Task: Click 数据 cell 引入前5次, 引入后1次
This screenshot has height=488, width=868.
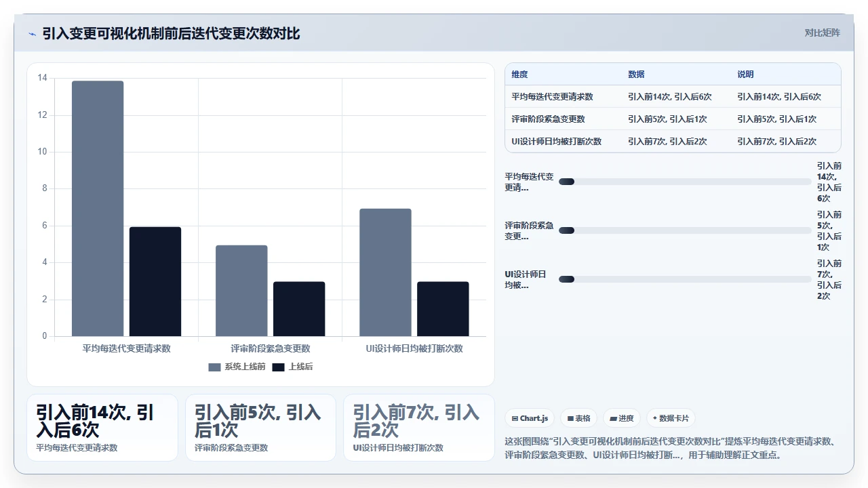Action: [x=667, y=119]
